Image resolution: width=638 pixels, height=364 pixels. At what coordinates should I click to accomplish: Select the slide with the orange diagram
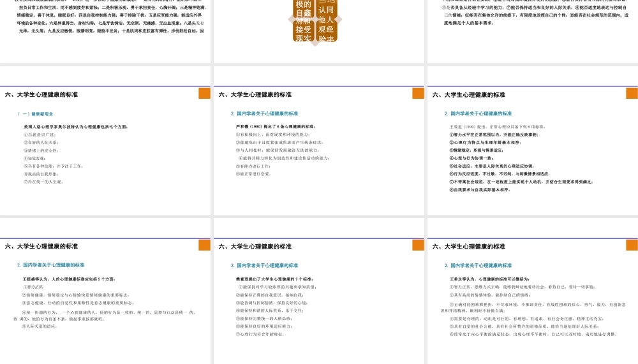(318, 31)
